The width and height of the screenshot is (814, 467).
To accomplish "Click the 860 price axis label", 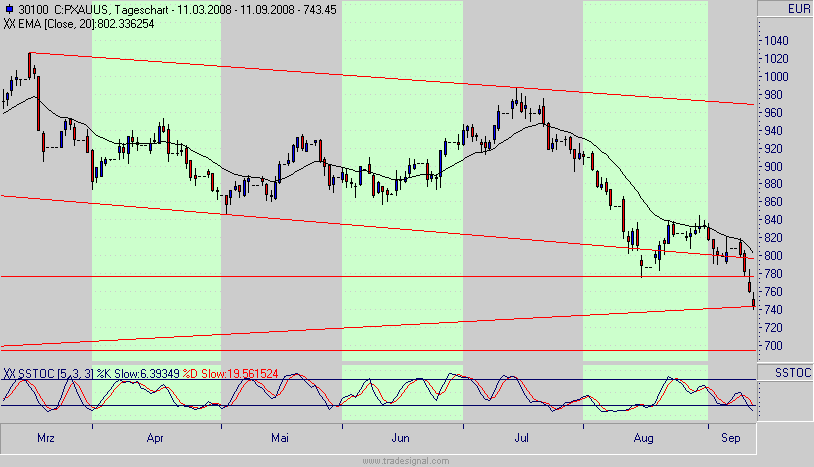I will point(773,202).
